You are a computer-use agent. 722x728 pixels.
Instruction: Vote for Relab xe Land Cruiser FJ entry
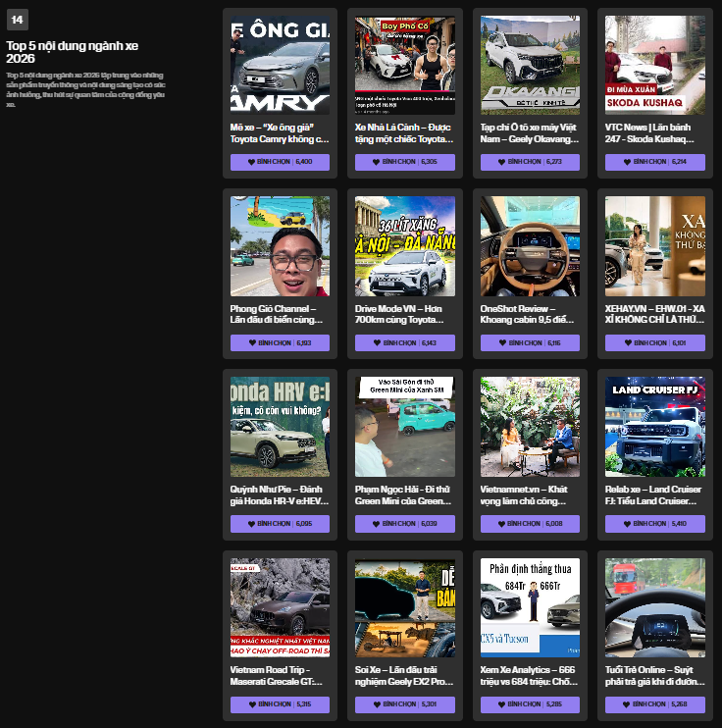[x=654, y=524]
